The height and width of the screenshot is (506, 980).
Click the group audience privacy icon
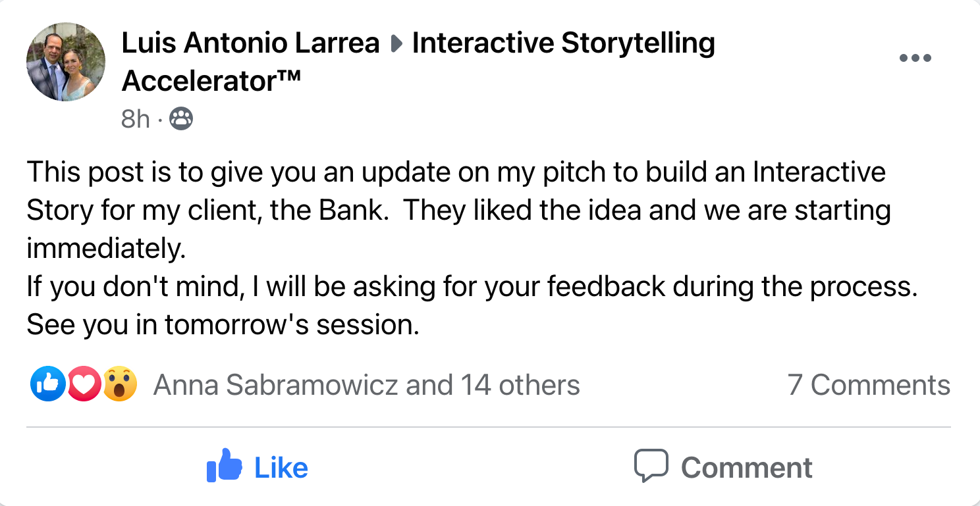click(182, 119)
